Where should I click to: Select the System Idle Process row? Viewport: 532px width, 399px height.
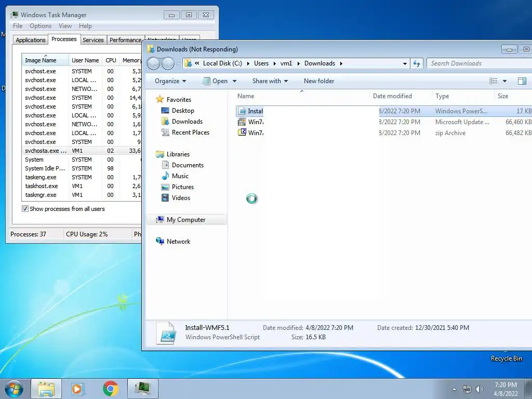82,168
